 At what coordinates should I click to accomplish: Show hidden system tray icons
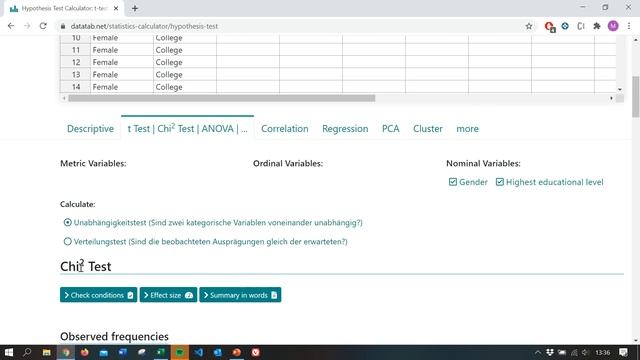538,352
